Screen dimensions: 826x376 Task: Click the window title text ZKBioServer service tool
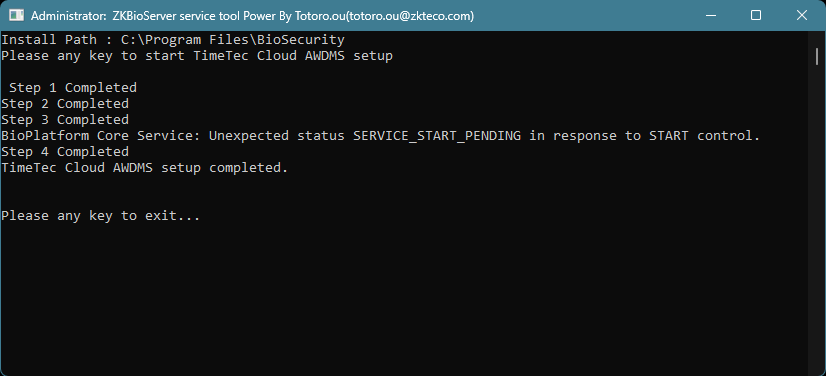[176, 16]
